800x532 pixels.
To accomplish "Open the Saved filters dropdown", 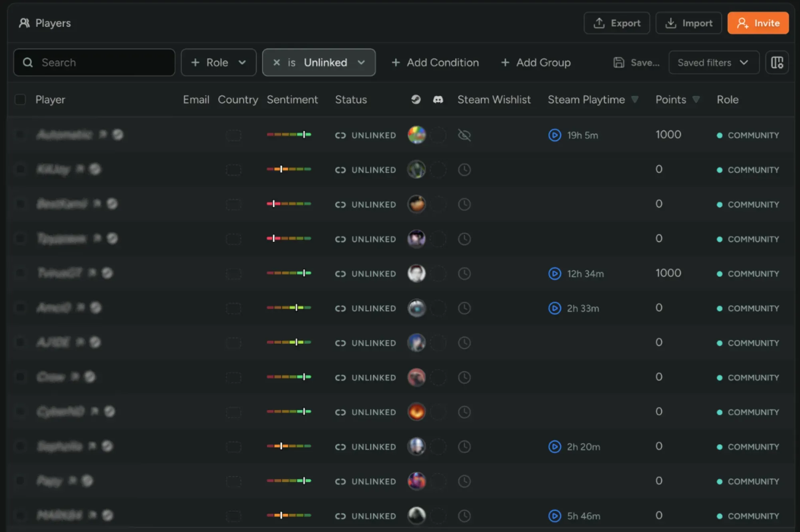I will (x=714, y=62).
